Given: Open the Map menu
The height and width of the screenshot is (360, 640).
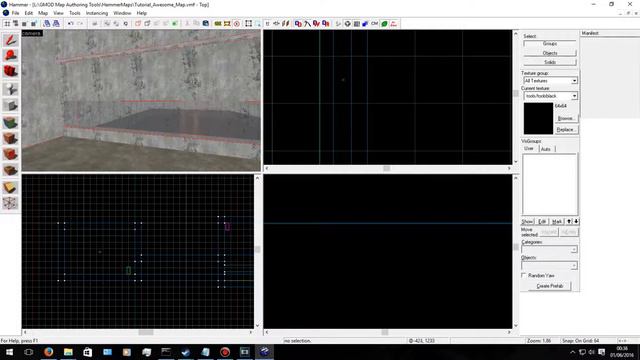Looking at the screenshot, I should (43, 13).
